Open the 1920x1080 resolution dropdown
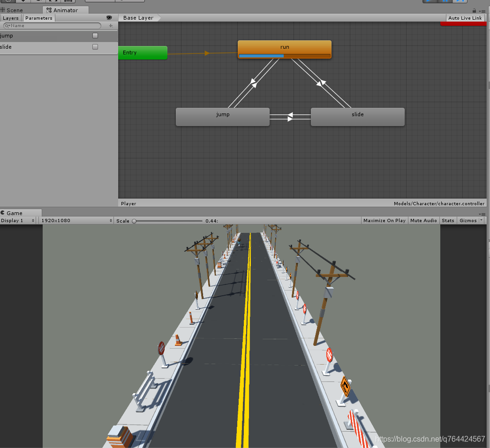The width and height of the screenshot is (490, 448). (x=75, y=221)
